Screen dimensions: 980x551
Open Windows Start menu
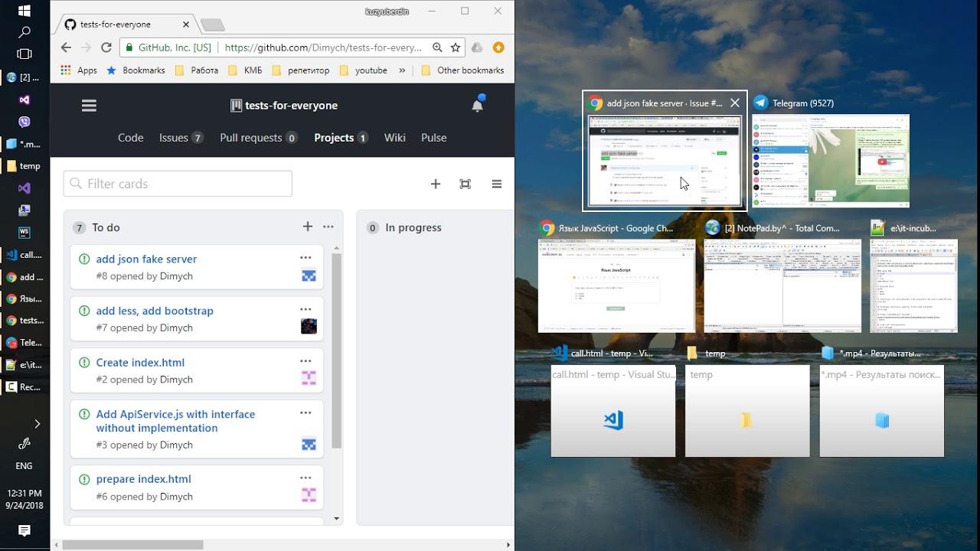(24, 11)
